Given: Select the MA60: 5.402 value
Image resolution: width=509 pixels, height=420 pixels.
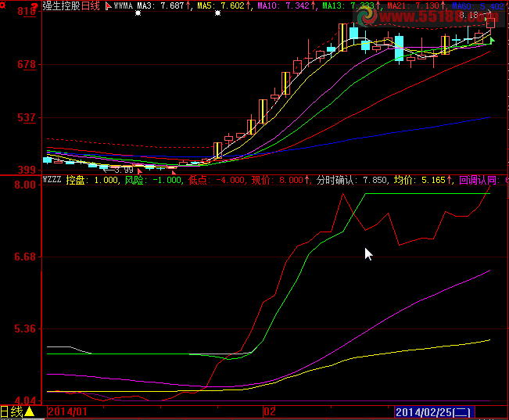Looking at the screenshot, I should [478, 6].
